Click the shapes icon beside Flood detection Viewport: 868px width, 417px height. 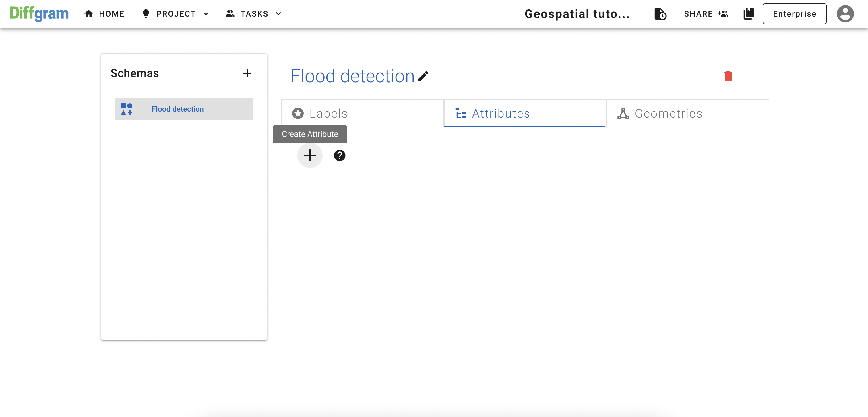coord(127,109)
